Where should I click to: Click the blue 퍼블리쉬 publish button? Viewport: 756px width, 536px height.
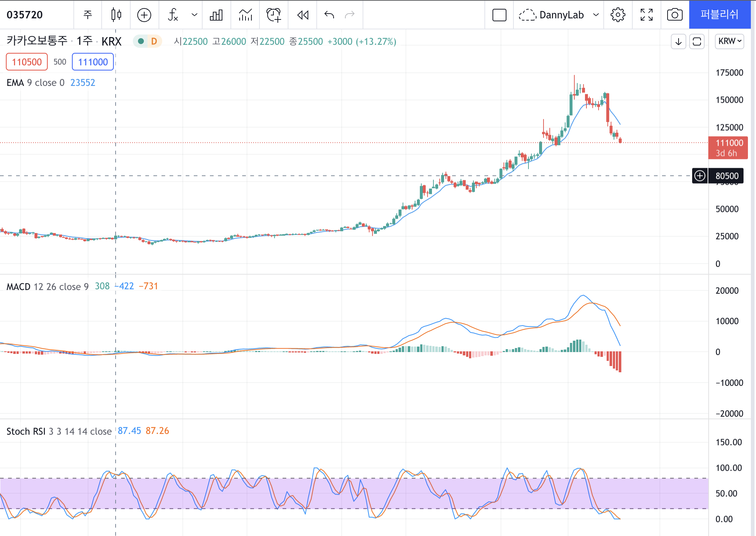pyautogui.click(x=719, y=15)
